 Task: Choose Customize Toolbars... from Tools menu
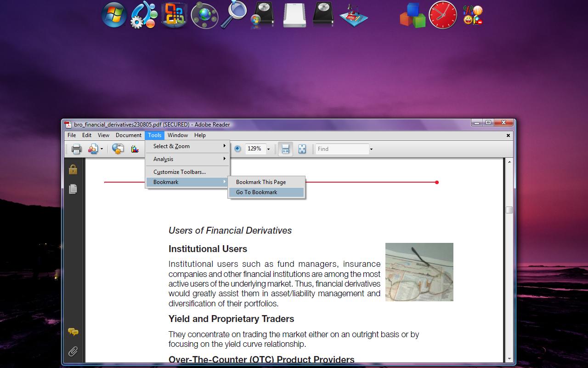pos(187,172)
